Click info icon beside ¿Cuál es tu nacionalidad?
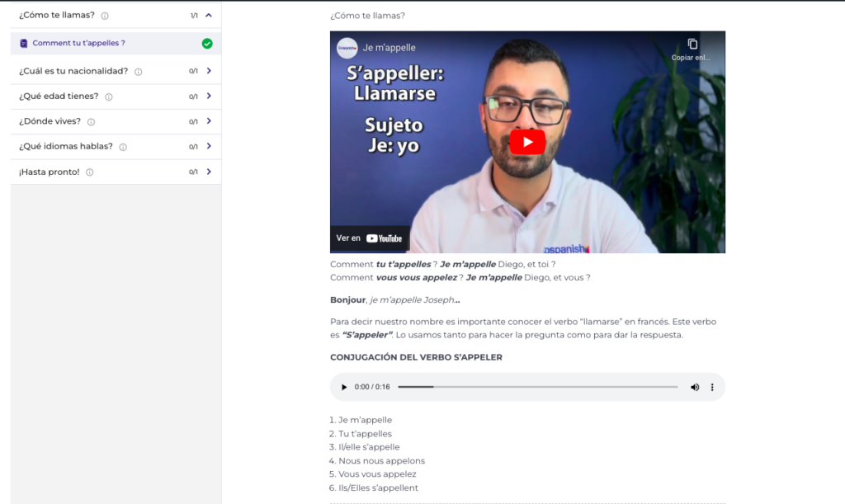 [x=139, y=72]
